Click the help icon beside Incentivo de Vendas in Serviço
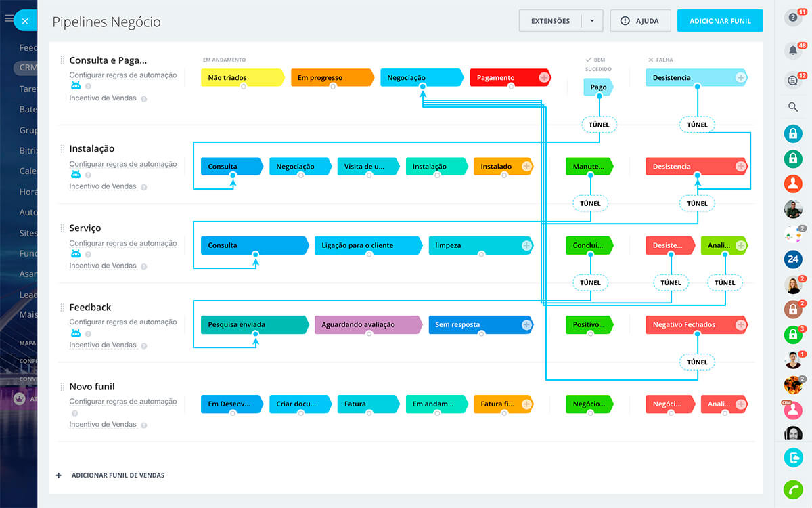812x508 pixels. click(143, 266)
